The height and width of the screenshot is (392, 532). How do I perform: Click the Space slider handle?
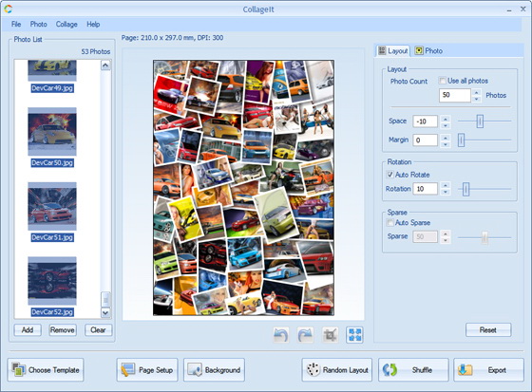coord(480,121)
